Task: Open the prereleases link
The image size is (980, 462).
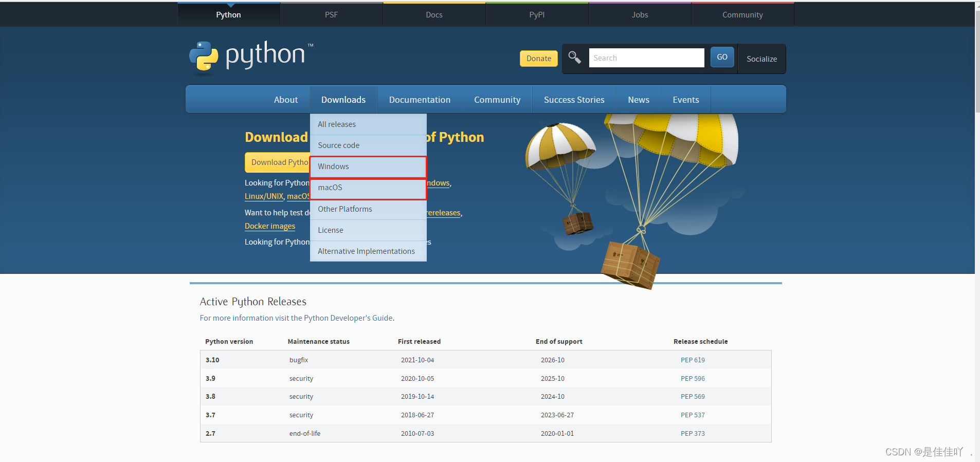Action: (444, 213)
